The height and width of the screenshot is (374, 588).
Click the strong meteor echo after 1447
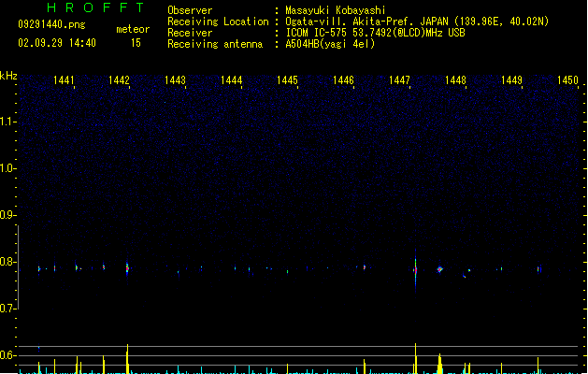point(415,270)
